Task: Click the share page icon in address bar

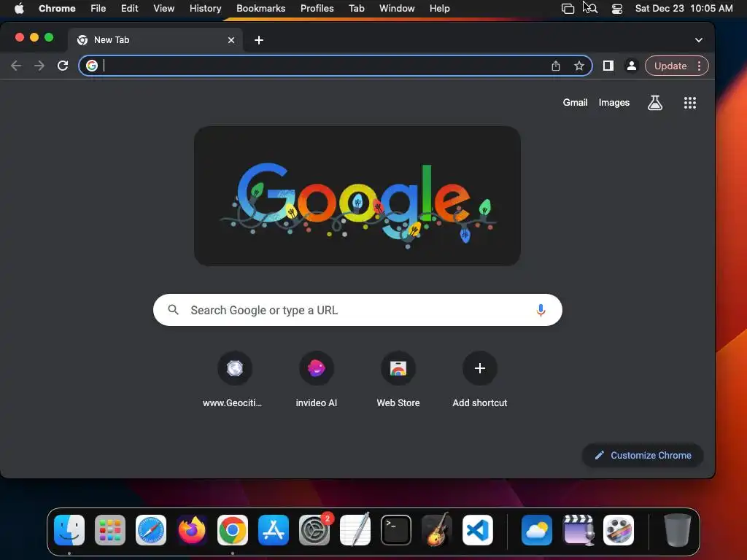Action: click(x=555, y=66)
